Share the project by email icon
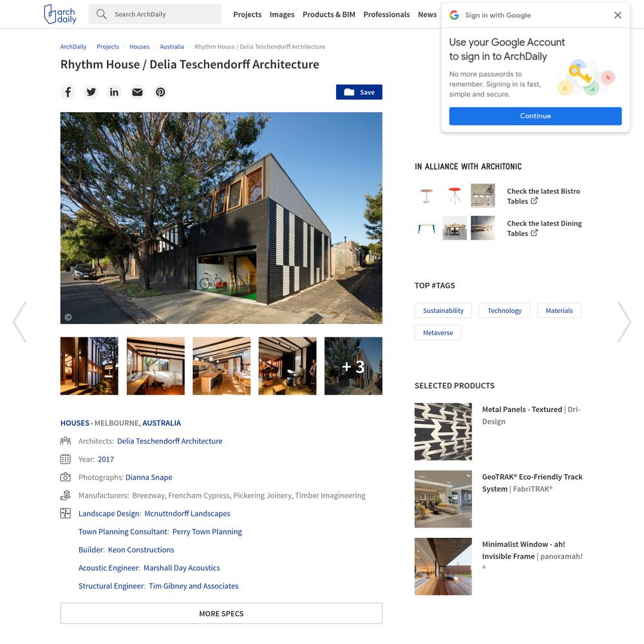This screenshot has width=644, height=644. tap(137, 92)
